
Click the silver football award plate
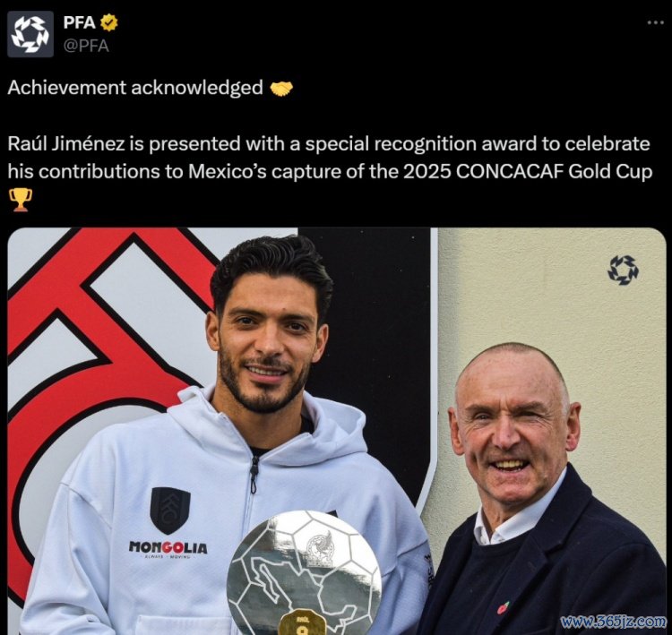pos(304,573)
